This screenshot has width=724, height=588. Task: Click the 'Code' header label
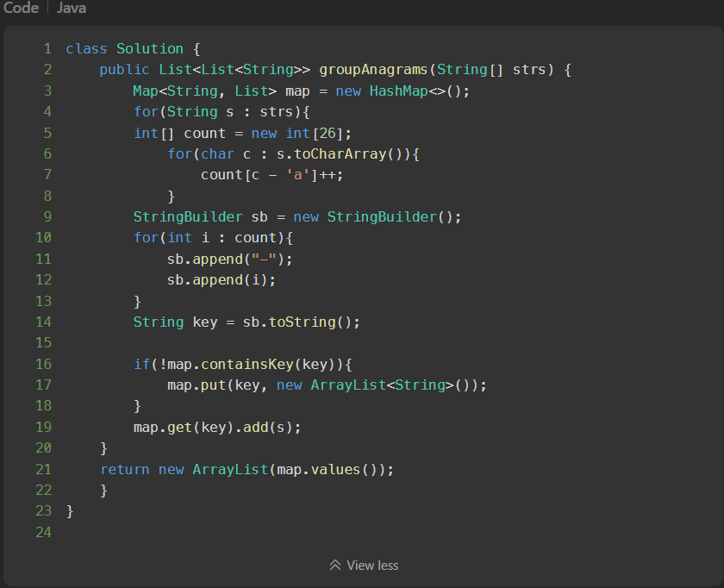21,8
